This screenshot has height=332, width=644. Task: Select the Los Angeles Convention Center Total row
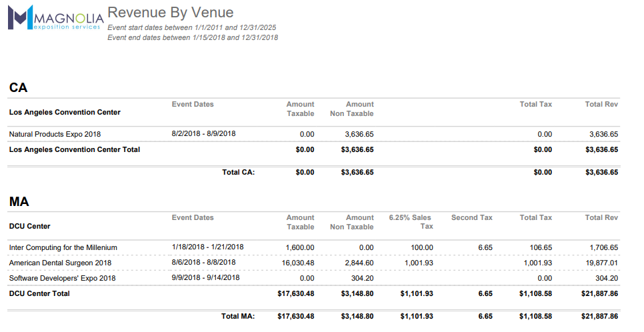74,149
